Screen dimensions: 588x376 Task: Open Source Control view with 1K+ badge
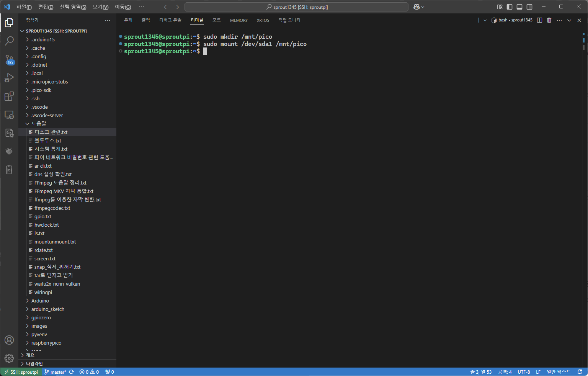pos(9,59)
